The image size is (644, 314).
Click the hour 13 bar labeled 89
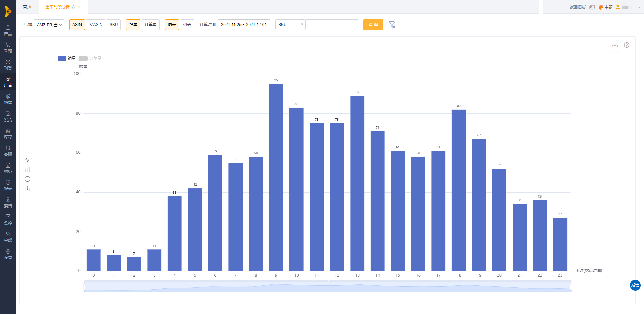[357, 183]
